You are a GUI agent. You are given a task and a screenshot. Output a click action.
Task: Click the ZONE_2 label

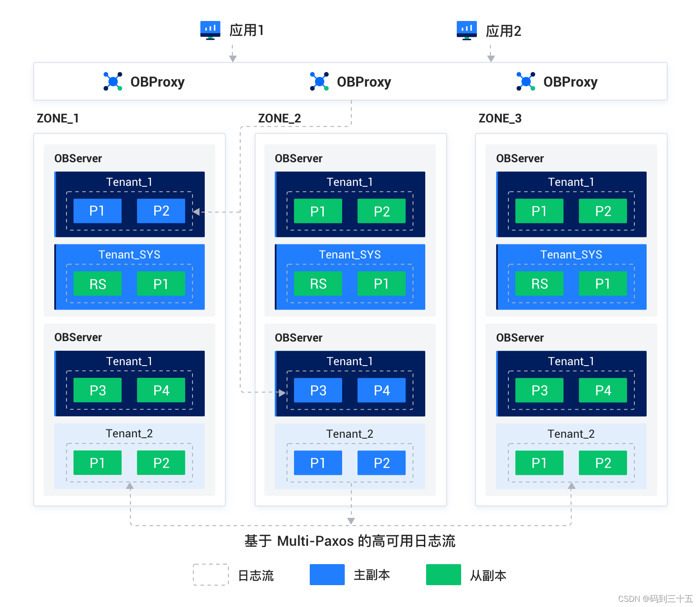pos(280,119)
